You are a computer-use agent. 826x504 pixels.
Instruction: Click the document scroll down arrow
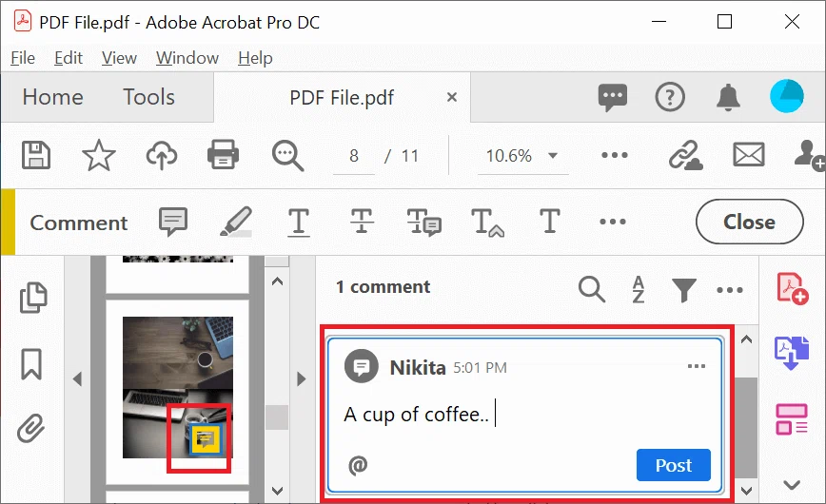click(277, 491)
